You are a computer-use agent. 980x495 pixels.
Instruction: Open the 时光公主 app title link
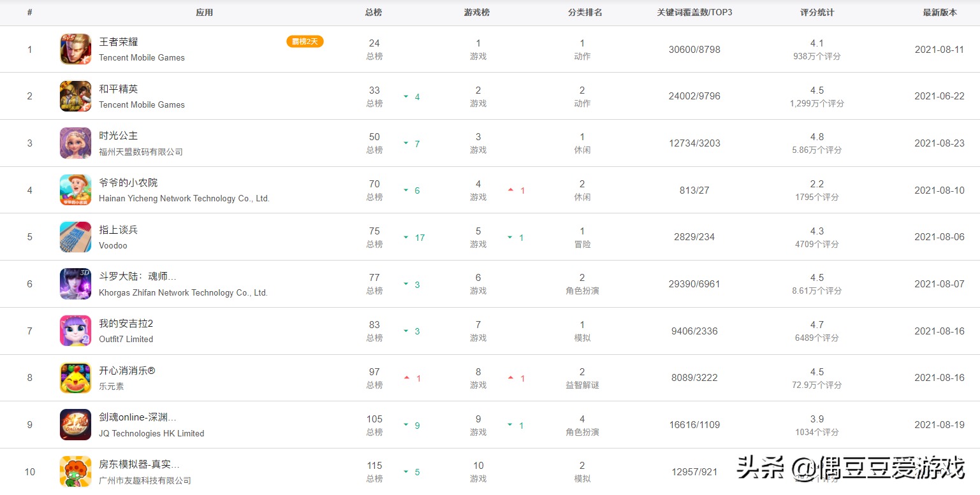(x=119, y=136)
